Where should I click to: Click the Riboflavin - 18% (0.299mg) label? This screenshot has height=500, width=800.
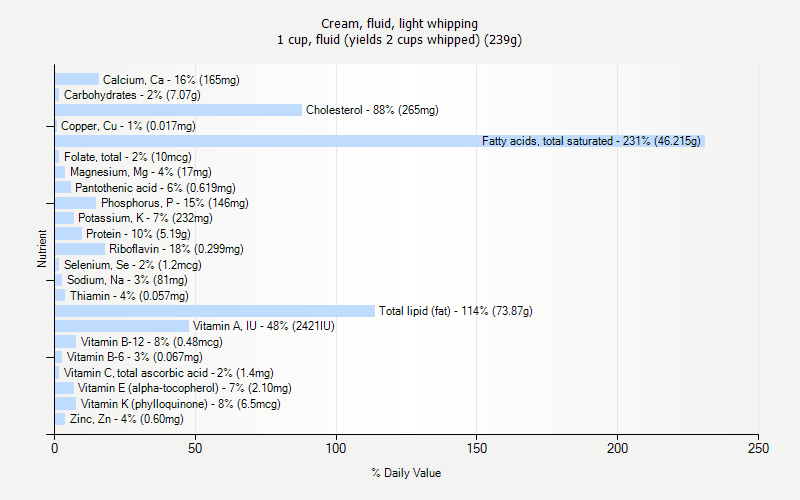(x=176, y=249)
